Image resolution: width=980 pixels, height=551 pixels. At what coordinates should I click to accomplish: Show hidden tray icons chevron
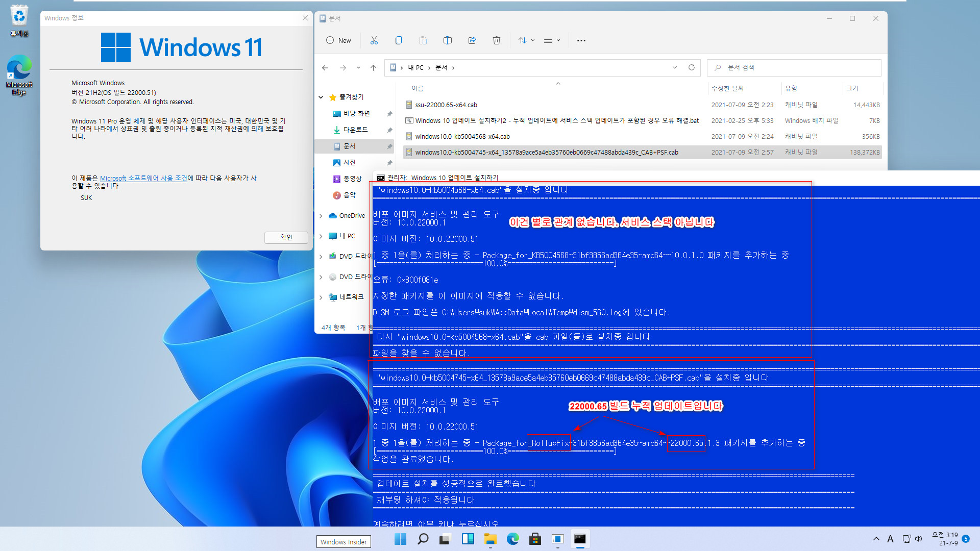876,539
